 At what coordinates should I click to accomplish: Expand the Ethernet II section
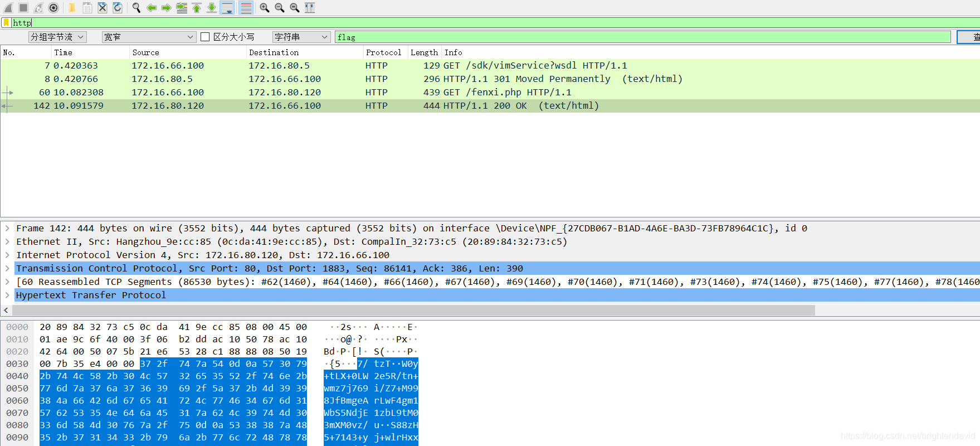coord(7,241)
